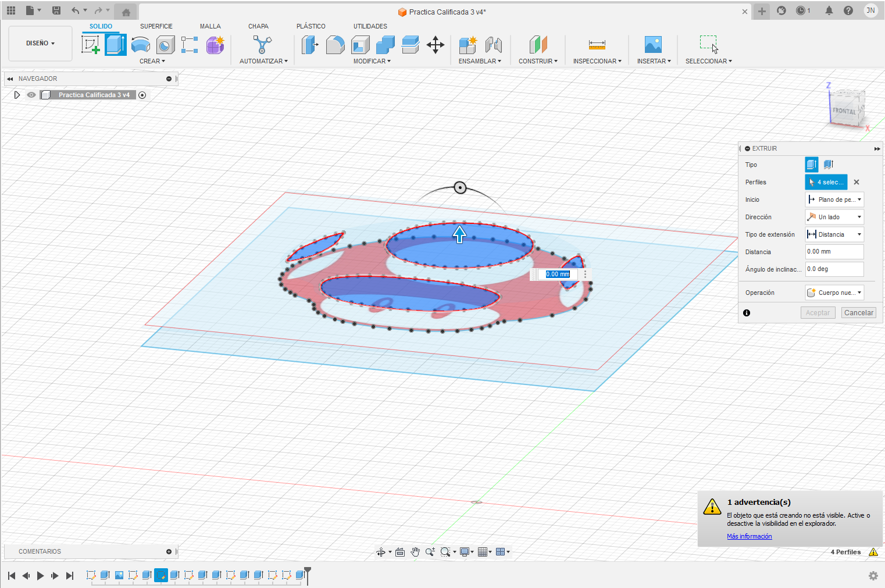
Task: Go to the Home view icon
Action: tap(126, 12)
